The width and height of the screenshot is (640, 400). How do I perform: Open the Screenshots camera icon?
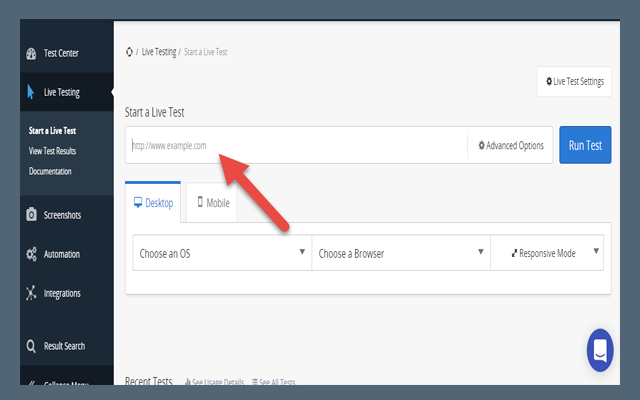tap(31, 214)
